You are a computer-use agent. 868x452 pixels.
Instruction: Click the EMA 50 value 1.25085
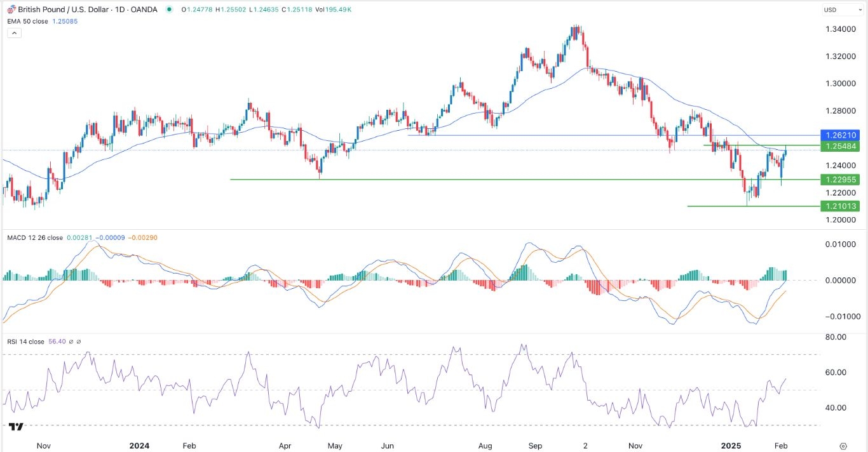pos(65,21)
